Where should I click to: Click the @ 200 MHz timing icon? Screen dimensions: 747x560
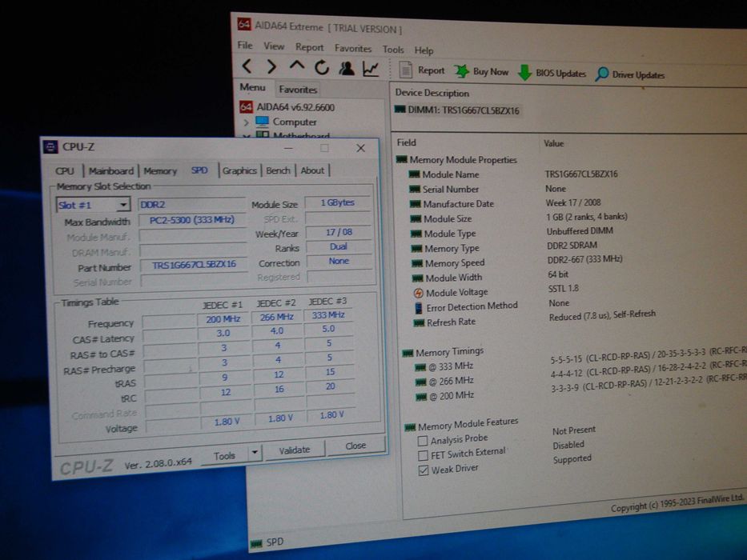tap(420, 396)
